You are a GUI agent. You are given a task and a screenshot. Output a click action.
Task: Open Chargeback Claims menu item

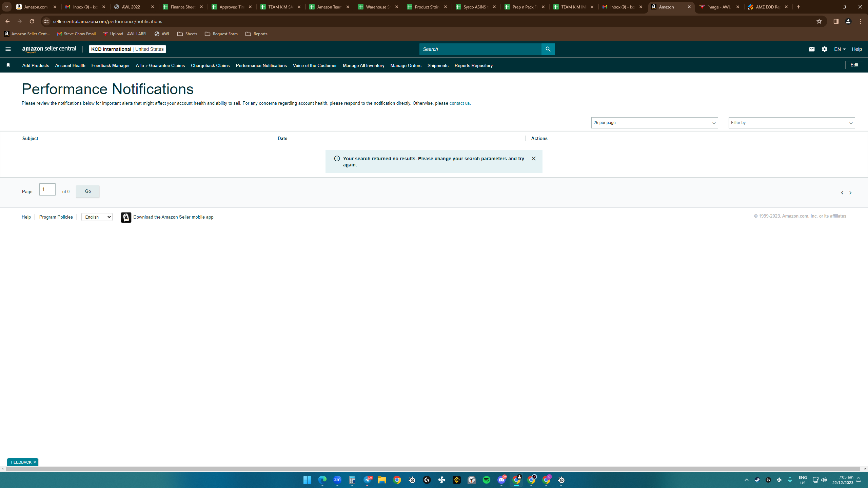click(210, 65)
